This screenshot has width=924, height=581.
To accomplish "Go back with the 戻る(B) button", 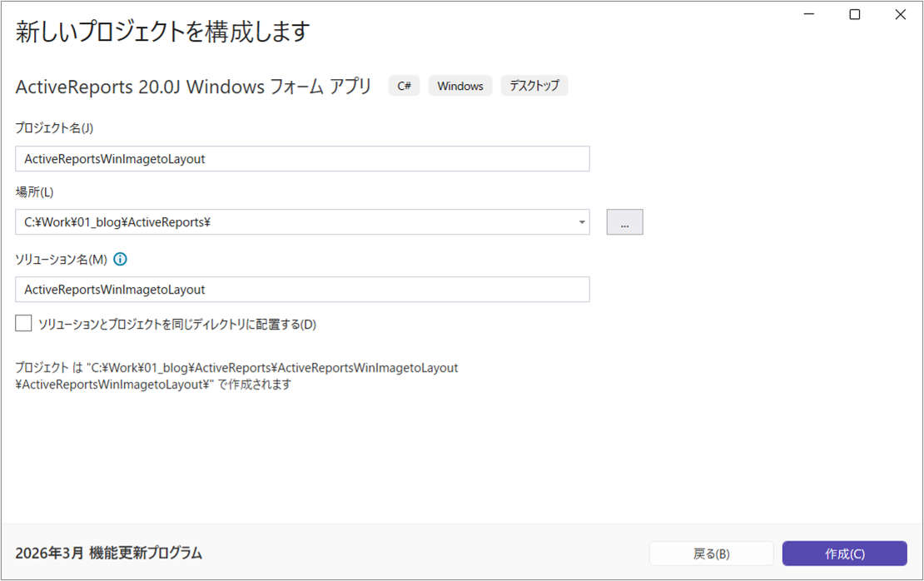I will [x=711, y=554].
